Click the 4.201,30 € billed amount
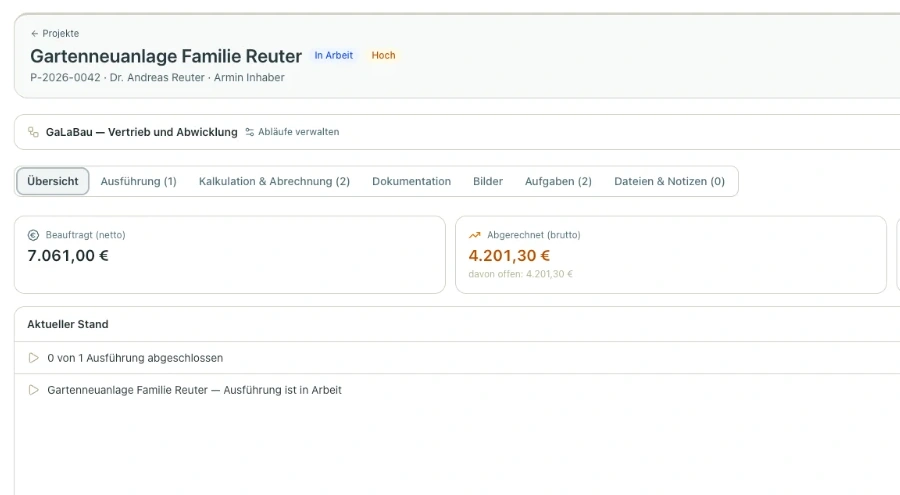The image size is (900, 495). [509, 256]
